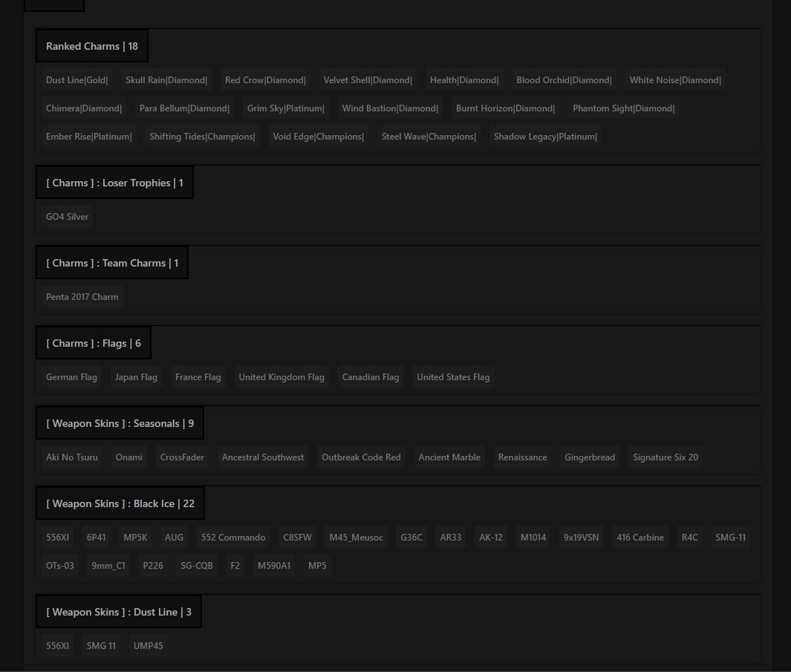This screenshot has height=672, width=791.
Task: Click Ancestral Southwest skin tag
Action: point(263,457)
